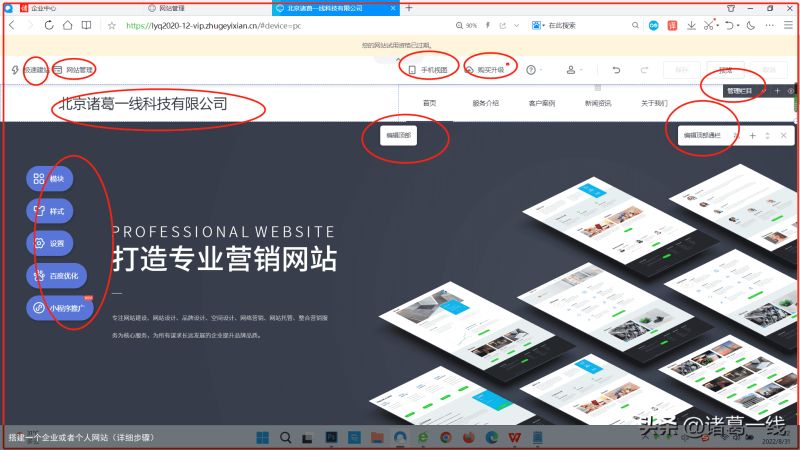The height and width of the screenshot is (450, 800).
Task: Open the help question-mark dropdown
Action: tap(534, 70)
